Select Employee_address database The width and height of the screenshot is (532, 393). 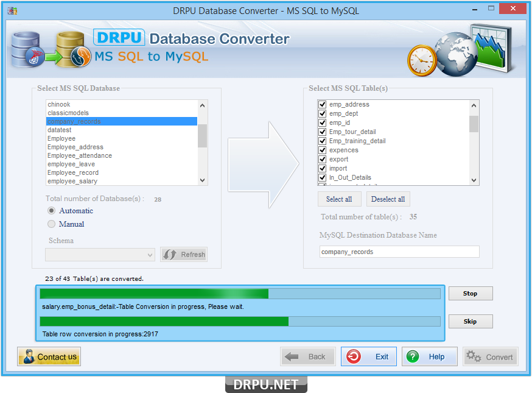coord(122,147)
